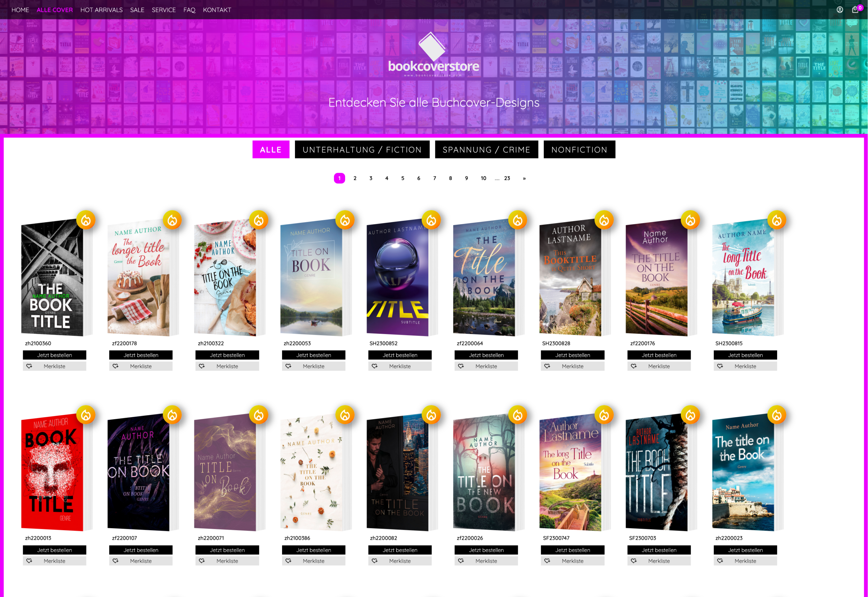Viewport: 868px width, 597px height.
Task: Click flame badge on cover SH2300852
Action: point(431,220)
